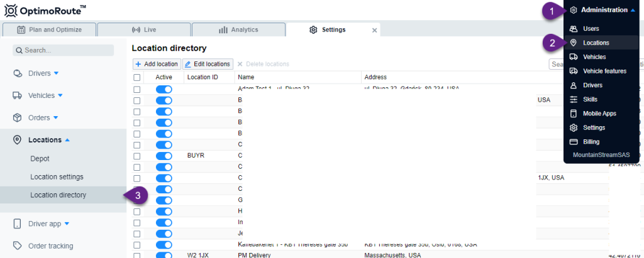Click the Active column header
The image size is (644, 258).
[164, 77]
